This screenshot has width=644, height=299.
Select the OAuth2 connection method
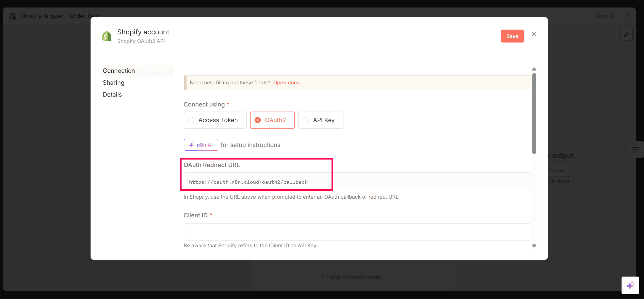pos(272,120)
